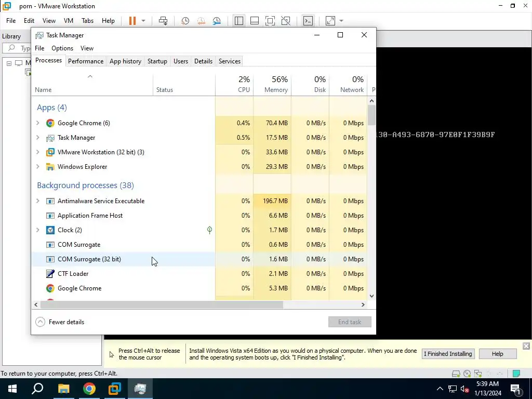Switch to the Services tab
This screenshot has width=532, height=399.
click(229, 61)
